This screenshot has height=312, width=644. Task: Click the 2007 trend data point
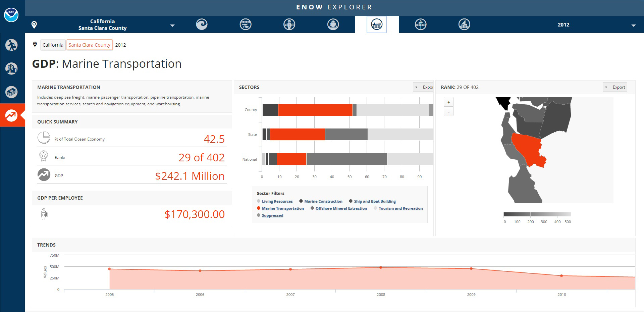(x=290, y=269)
